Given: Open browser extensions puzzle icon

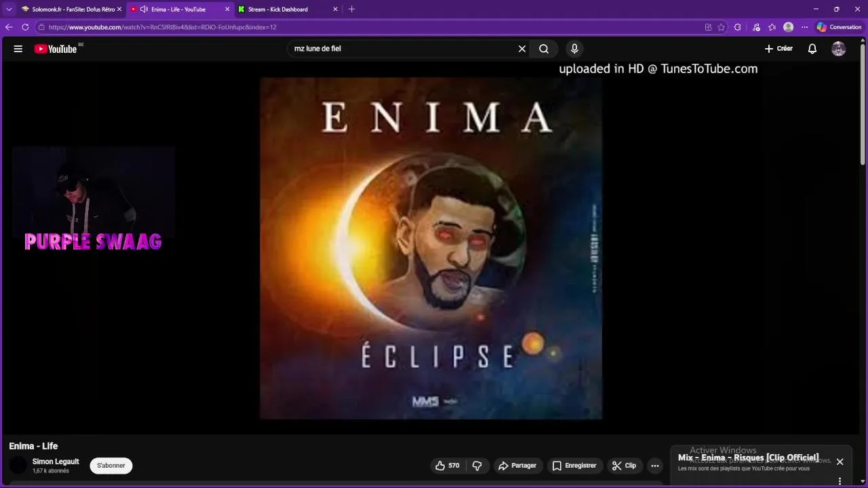Looking at the screenshot, I should tap(738, 27).
